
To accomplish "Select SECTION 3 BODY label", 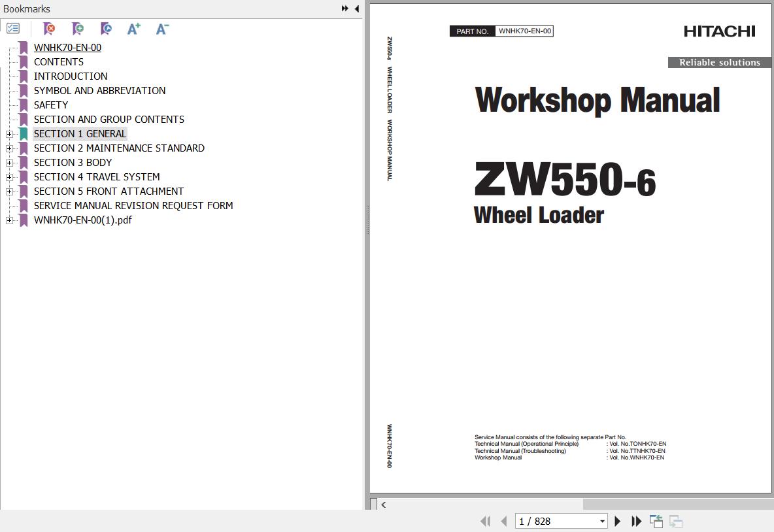I will (x=73, y=162).
